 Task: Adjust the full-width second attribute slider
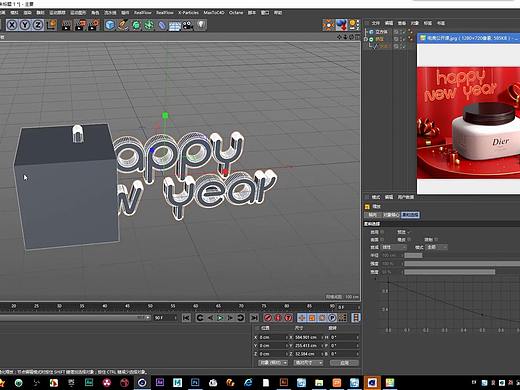pos(462,264)
